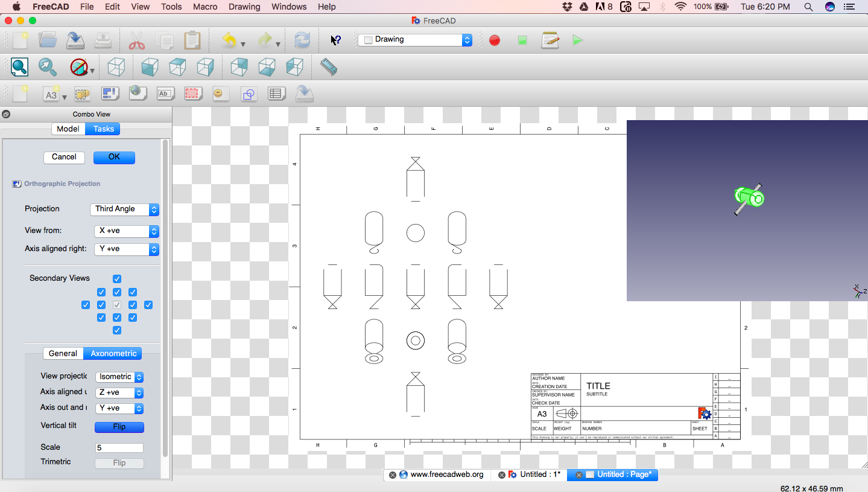Undo the last action
This screenshot has height=492, width=868.
(229, 40)
